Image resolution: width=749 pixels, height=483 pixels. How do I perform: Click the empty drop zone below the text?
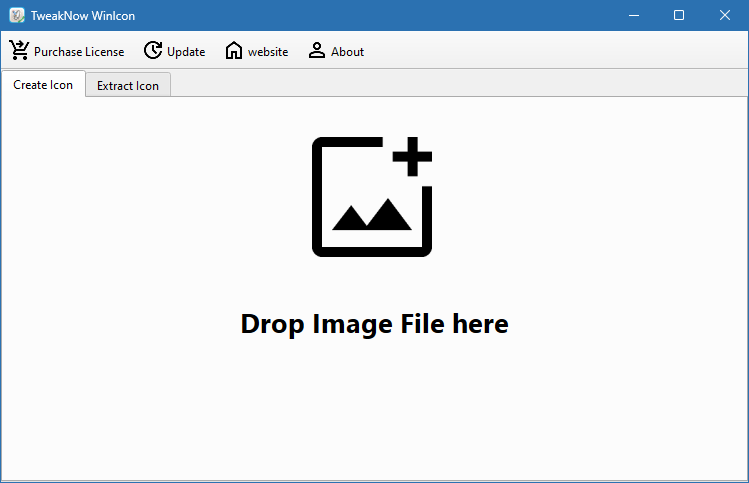pyautogui.click(x=374, y=410)
